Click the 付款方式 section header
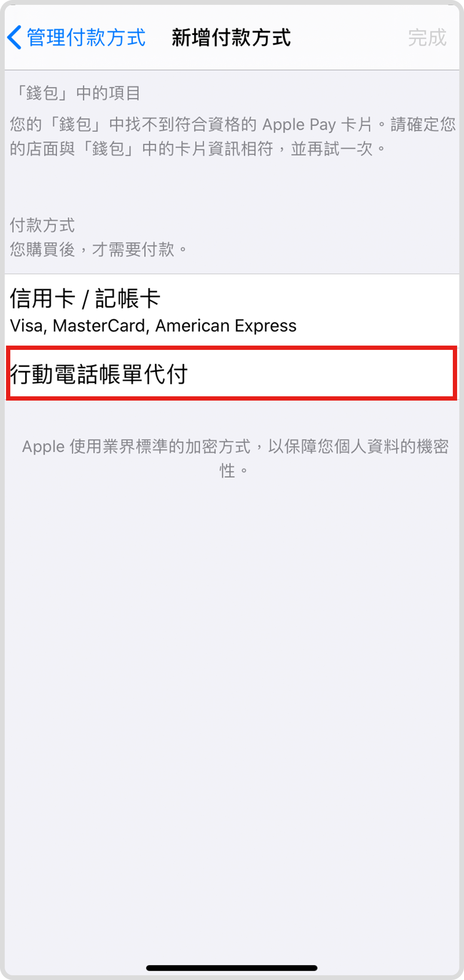 (42, 225)
